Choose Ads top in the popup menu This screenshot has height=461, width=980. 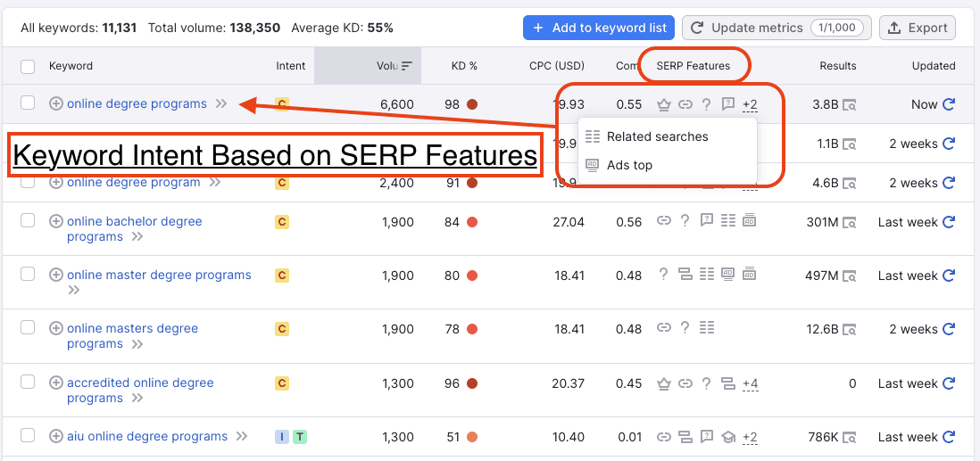[x=629, y=165]
